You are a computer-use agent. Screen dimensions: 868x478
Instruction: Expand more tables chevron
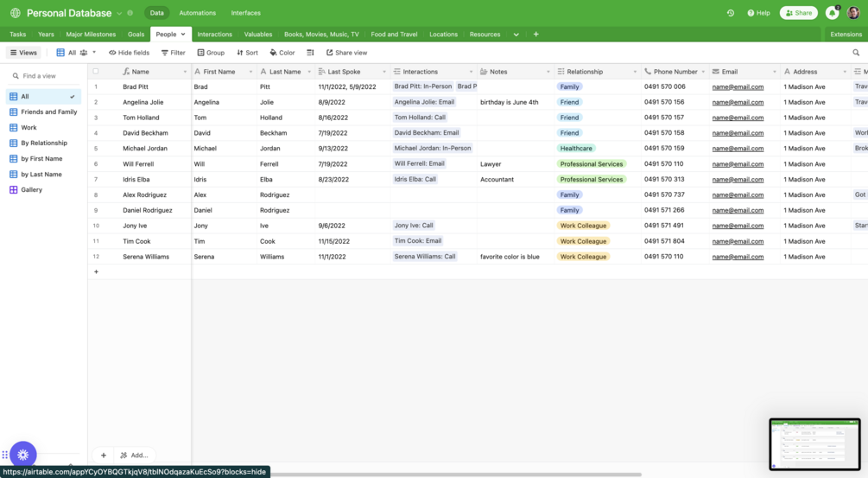coord(516,35)
